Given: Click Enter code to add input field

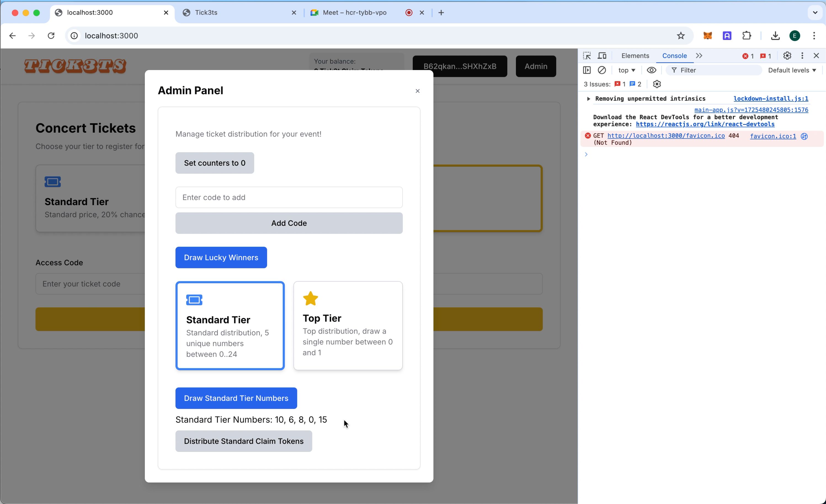Looking at the screenshot, I should tap(289, 197).
